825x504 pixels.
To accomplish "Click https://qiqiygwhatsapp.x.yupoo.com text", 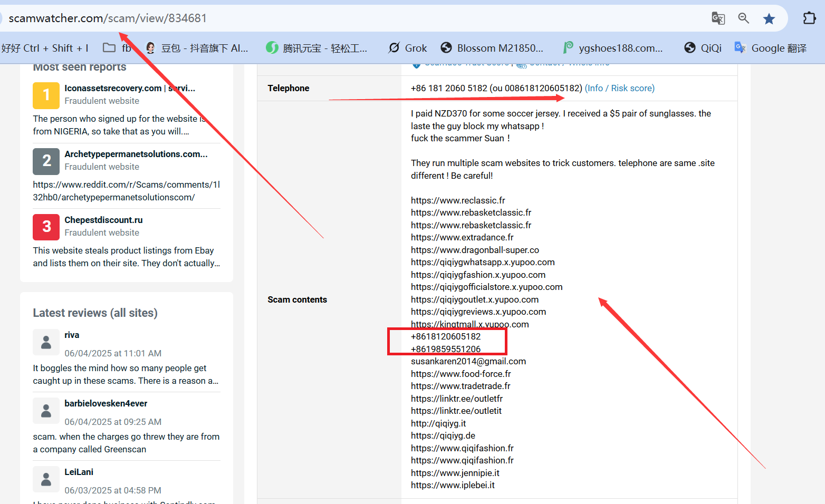I will click(x=483, y=262).
